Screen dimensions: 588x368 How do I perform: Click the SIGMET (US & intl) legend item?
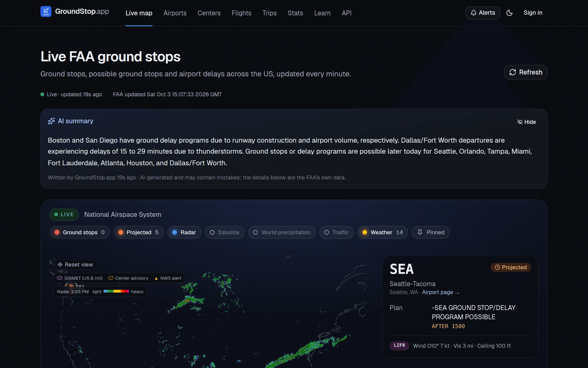point(80,278)
